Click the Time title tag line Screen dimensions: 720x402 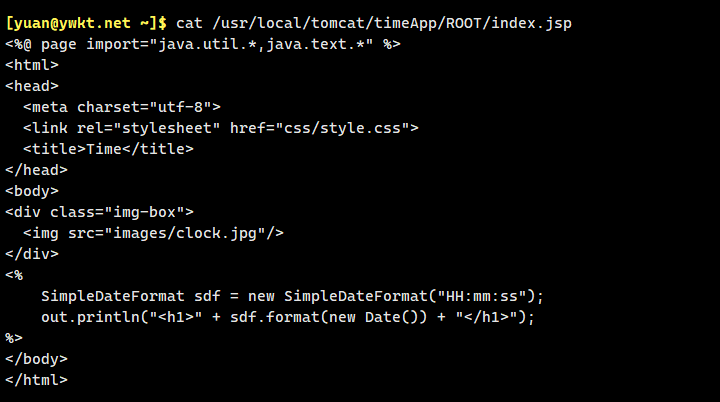[x=108, y=149]
